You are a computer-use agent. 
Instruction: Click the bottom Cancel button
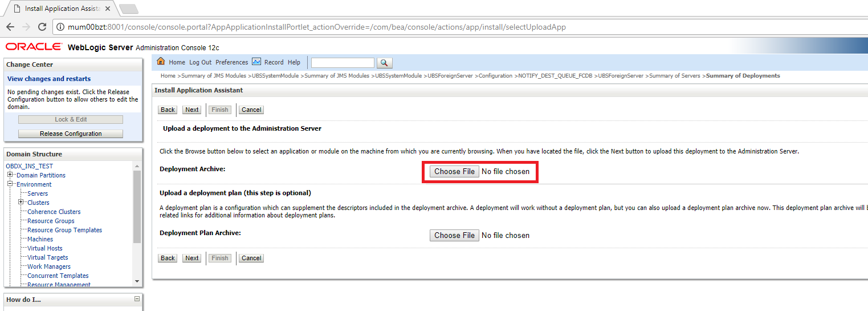pyautogui.click(x=251, y=258)
